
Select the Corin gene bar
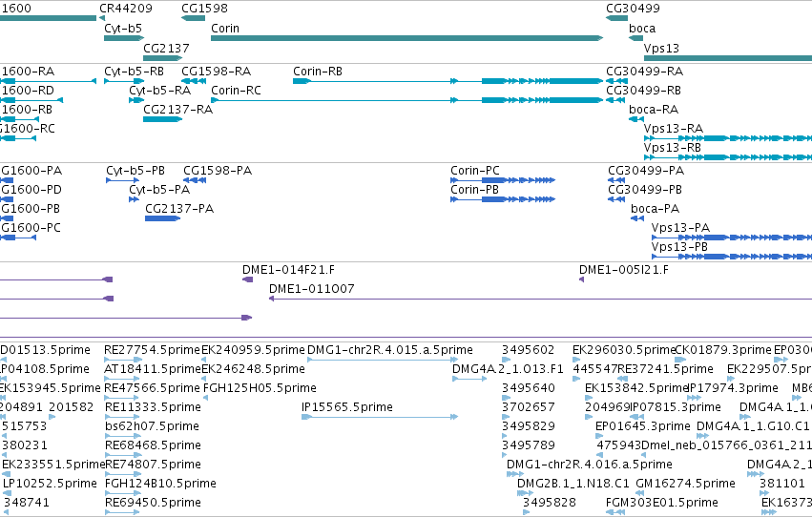[407, 38]
